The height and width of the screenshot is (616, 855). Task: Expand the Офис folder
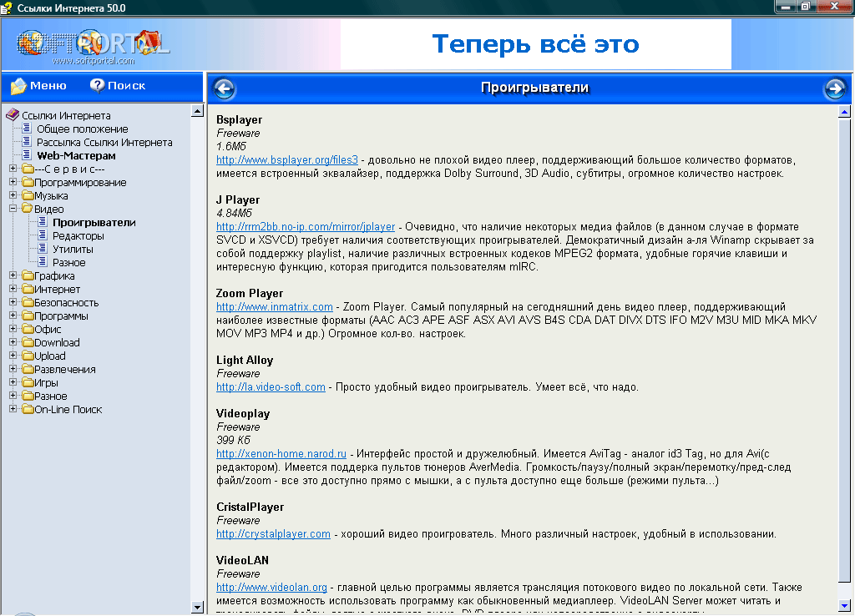(13, 329)
